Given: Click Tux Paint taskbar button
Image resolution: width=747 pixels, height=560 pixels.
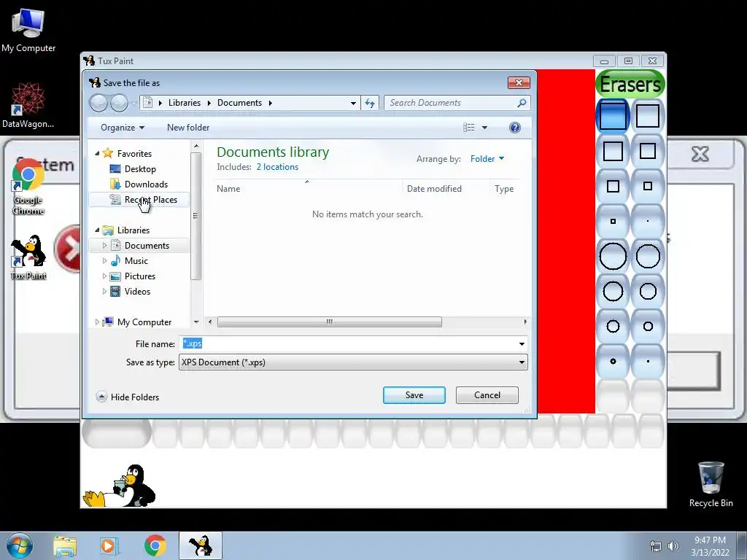Looking at the screenshot, I should click(x=201, y=545).
